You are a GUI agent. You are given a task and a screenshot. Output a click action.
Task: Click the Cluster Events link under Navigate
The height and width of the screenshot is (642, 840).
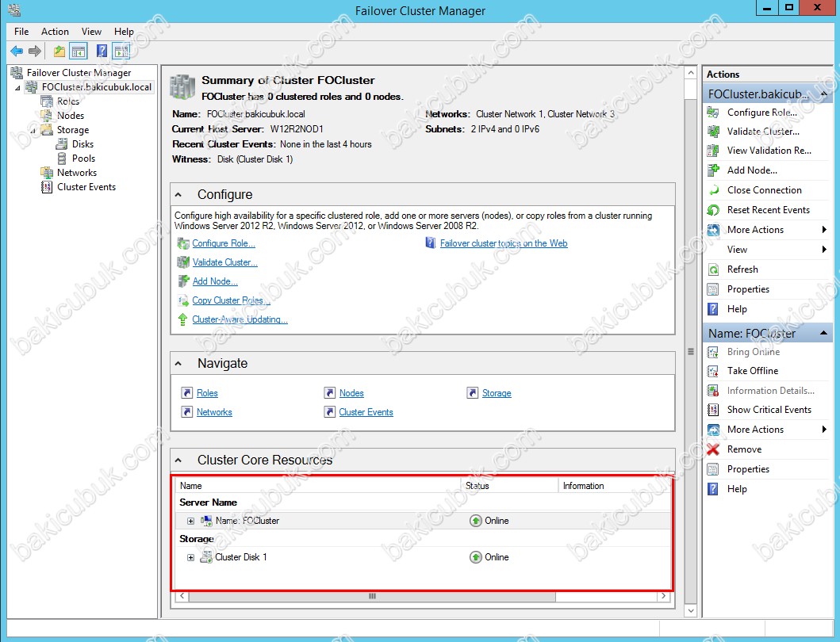[x=366, y=412]
